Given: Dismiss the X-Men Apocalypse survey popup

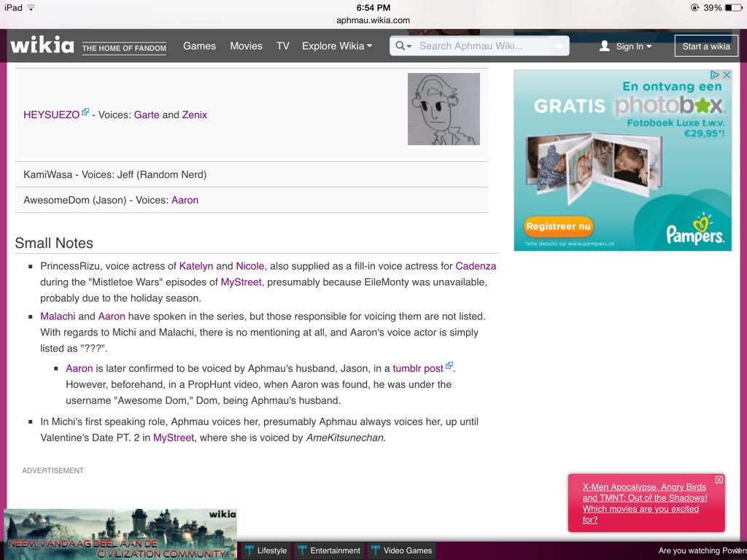Looking at the screenshot, I should coord(719,480).
